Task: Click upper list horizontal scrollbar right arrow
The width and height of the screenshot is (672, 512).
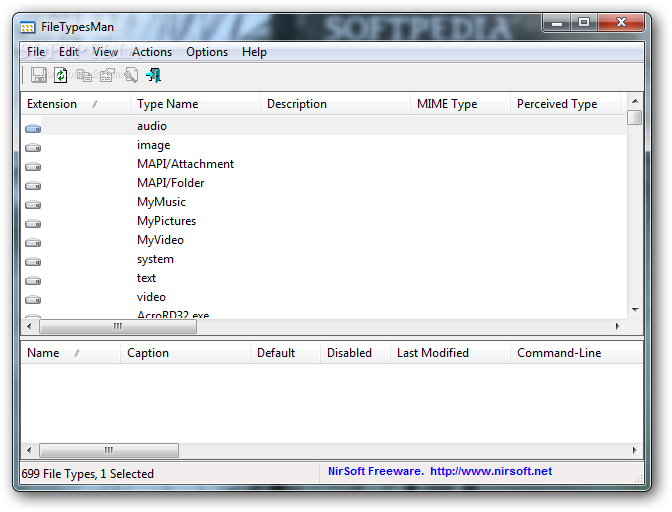Action: pos(618,326)
